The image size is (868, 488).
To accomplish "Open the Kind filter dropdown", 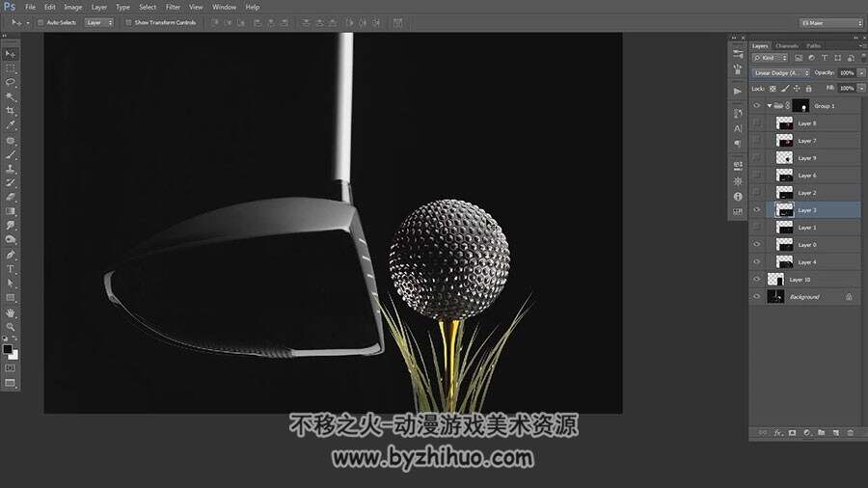I will point(770,58).
